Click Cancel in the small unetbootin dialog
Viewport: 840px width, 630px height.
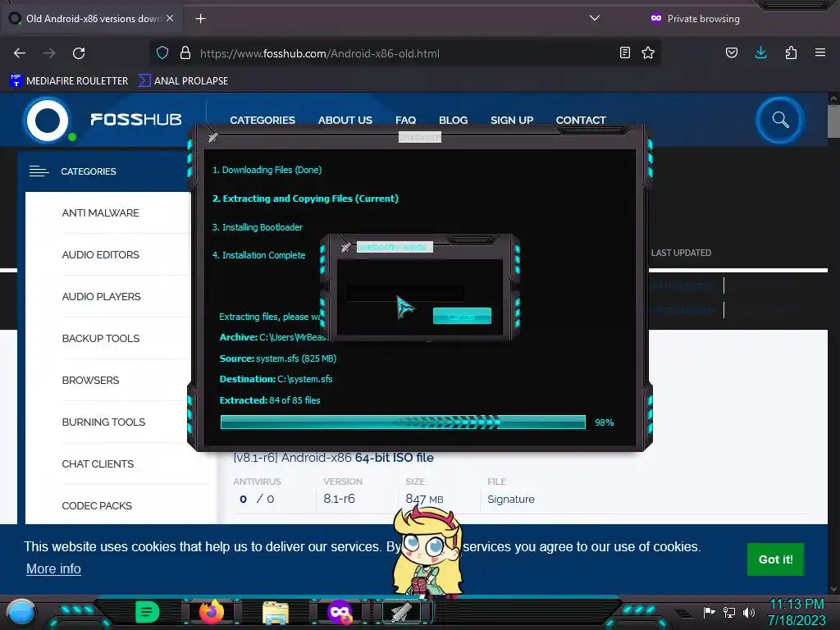[x=462, y=316]
